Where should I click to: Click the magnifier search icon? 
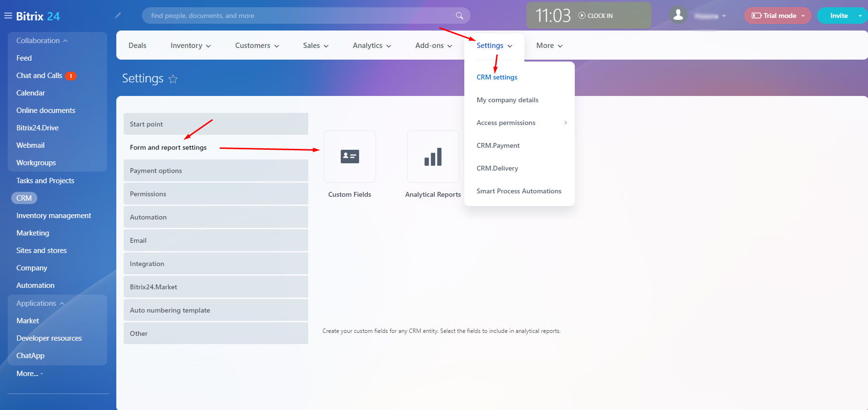tap(459, 16)
